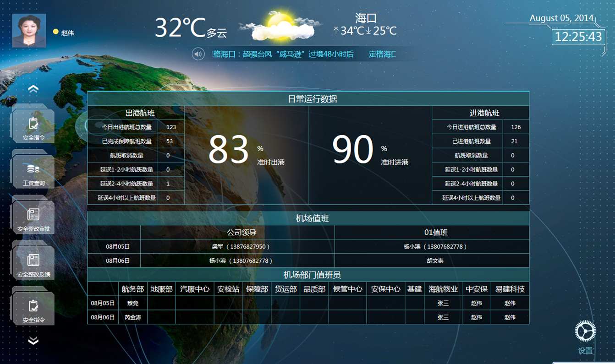Click the 胡文泰 duty entry
The height and width of the screenshot is (364, 615).
tap(435, 261)
